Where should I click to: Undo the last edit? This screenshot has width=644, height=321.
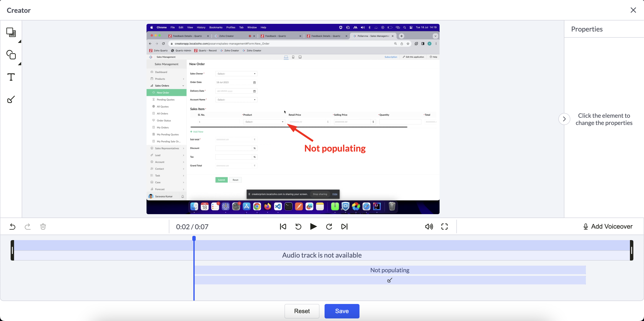point(12,226)
